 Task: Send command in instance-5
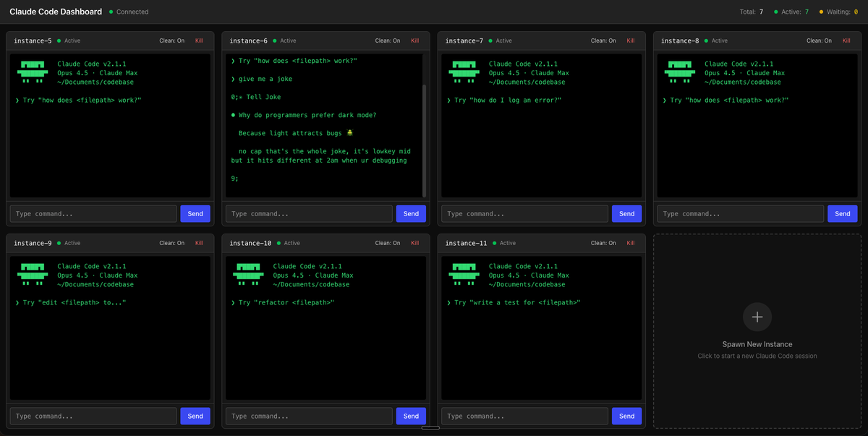(195, 213)
